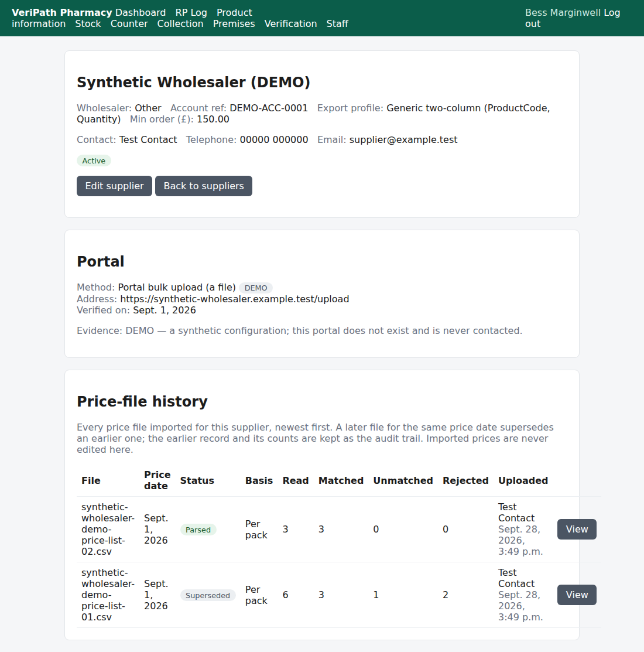Image resolution: width=644 pixels, height=652 pixels.
Task: Open the Counter section
Action: tap(129, 23)
